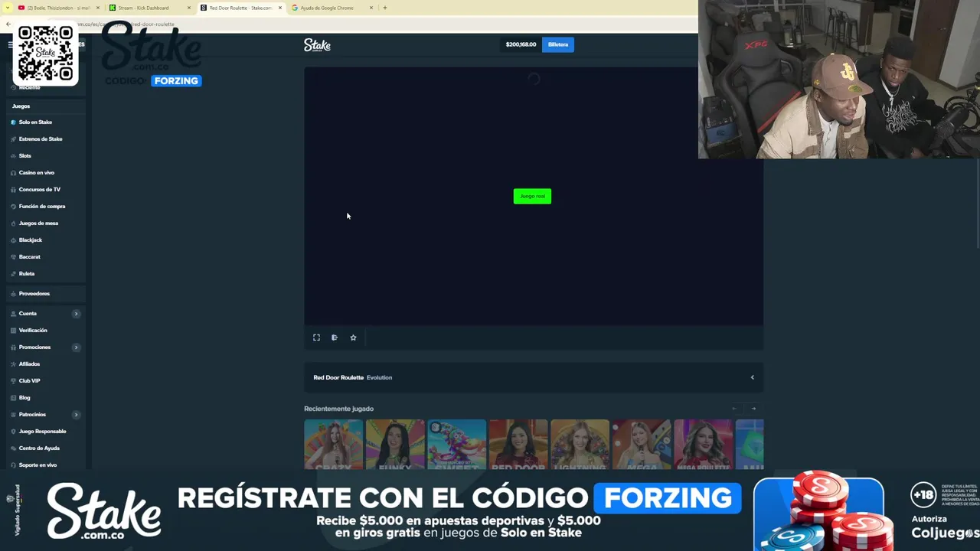The height and width of the screenshot is (551, 980).
Task: Go back with browser back arrow
Action: pos(8,24)
